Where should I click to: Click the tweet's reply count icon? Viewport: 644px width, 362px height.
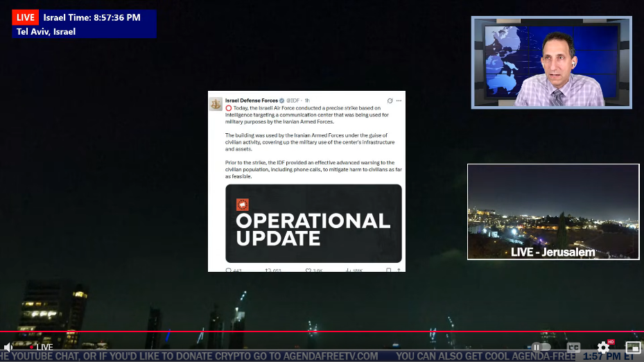point(228,270)
